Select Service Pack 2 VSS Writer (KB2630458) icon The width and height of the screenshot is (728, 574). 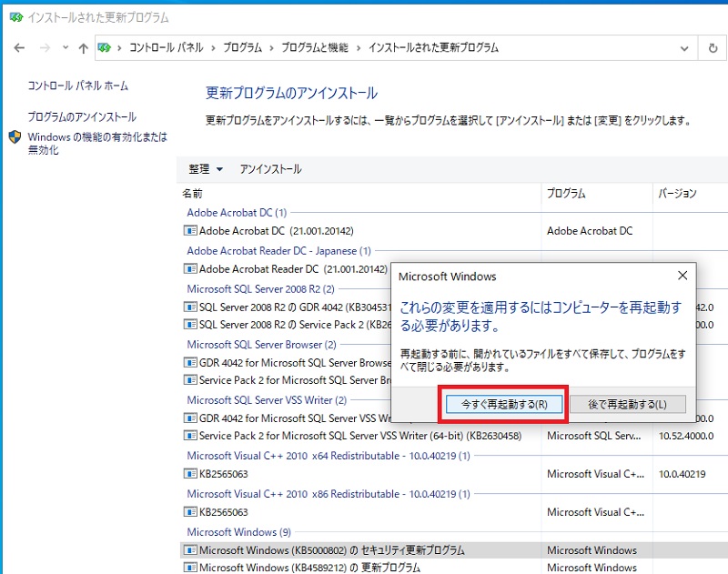click(190, 436)
